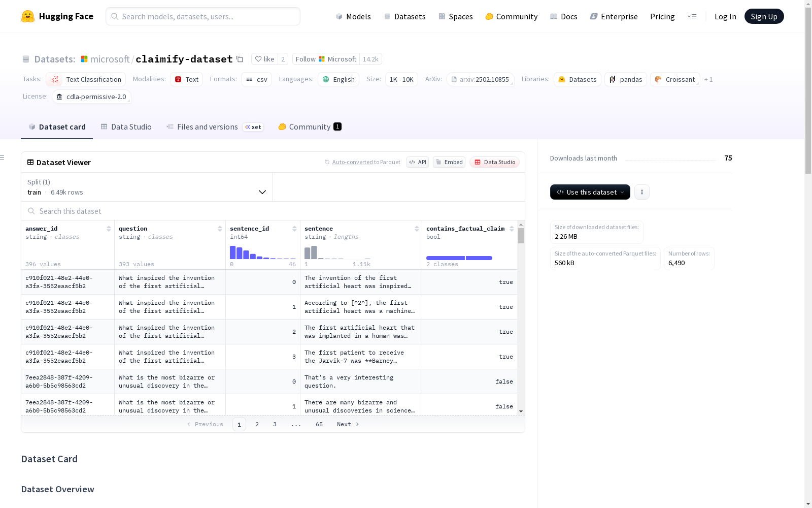Sort by question column sort icon
This screenshot has width=812, height=508.
click(220, 229)
